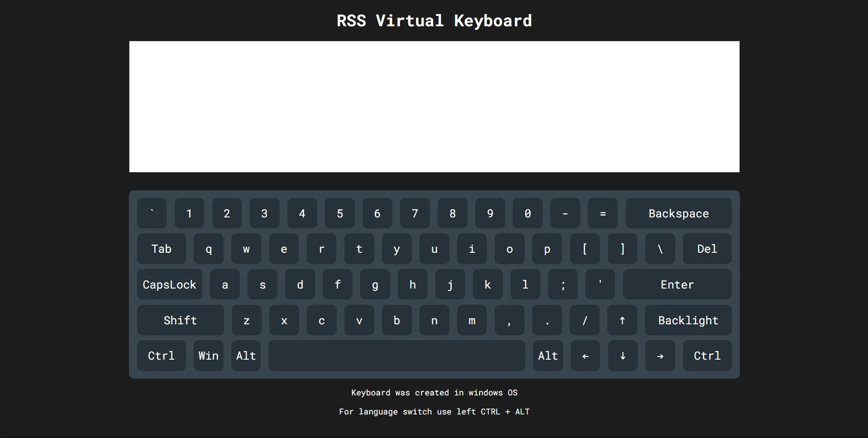
Task: Click the letter q key
Action: [x=209, y=249]
